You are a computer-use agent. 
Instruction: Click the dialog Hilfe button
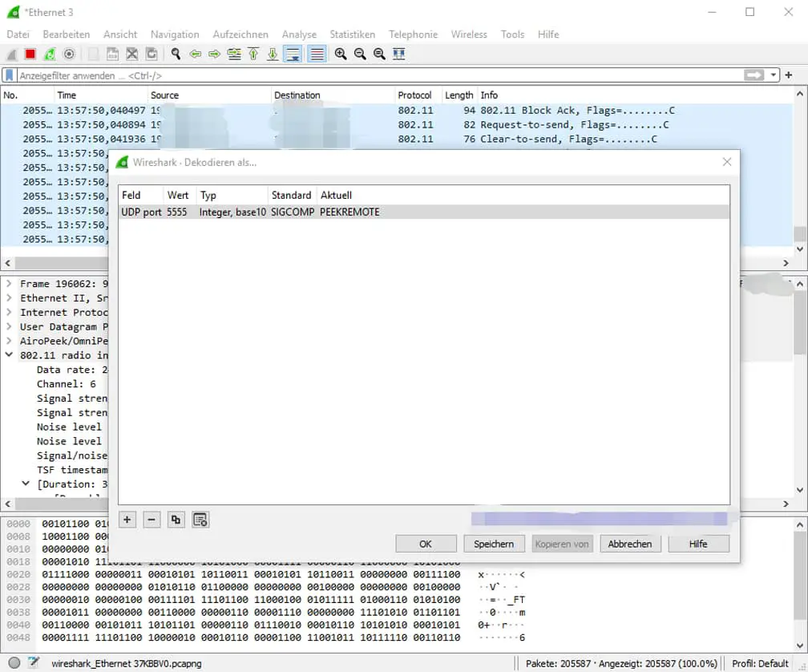[698, 544]
